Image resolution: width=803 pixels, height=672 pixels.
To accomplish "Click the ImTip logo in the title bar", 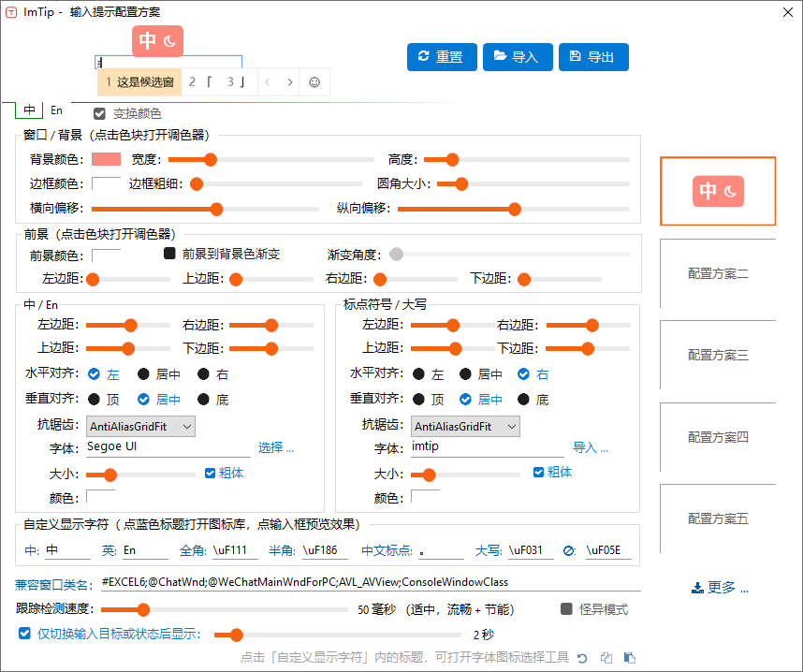I will coord(11,13).
